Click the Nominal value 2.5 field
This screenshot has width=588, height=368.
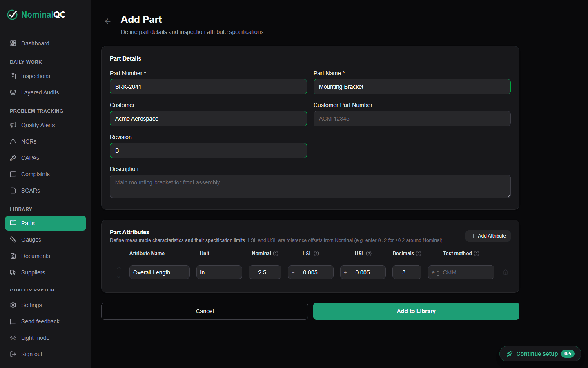265,272
